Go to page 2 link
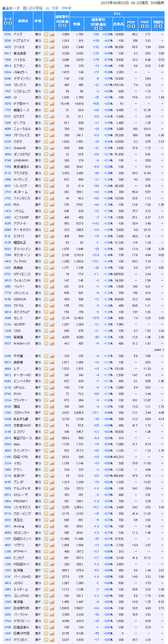 (163, 350)
